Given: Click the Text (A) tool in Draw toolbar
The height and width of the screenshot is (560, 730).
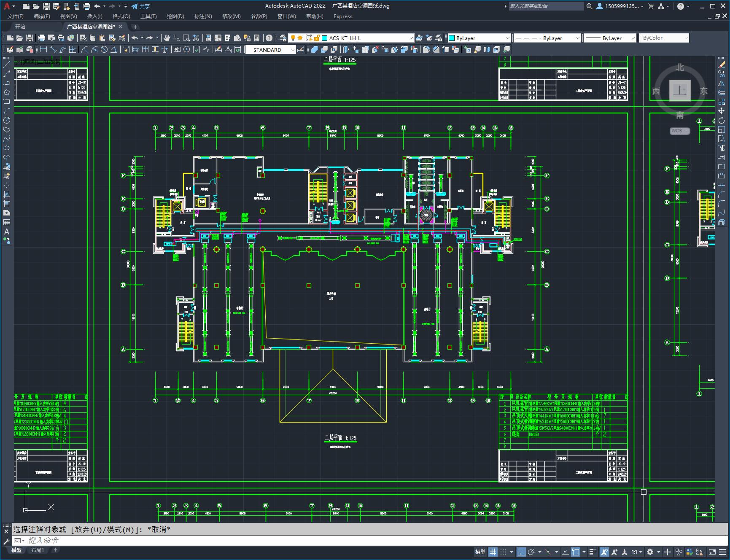Looking at the screenshot, I should click(x=7, y=232).
